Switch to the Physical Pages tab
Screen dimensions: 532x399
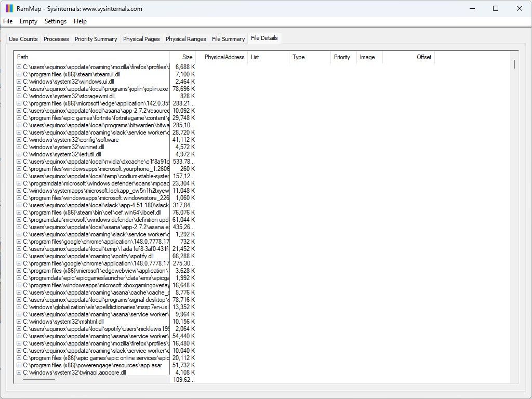141,39
